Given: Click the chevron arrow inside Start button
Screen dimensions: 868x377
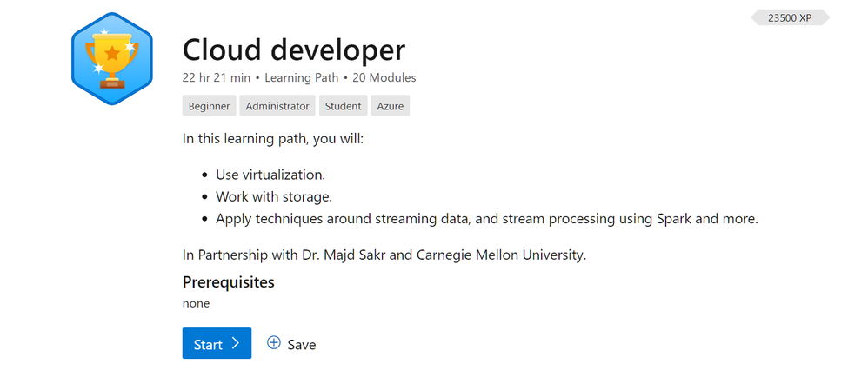Looking at the screenshot, I should coord(236,343).
